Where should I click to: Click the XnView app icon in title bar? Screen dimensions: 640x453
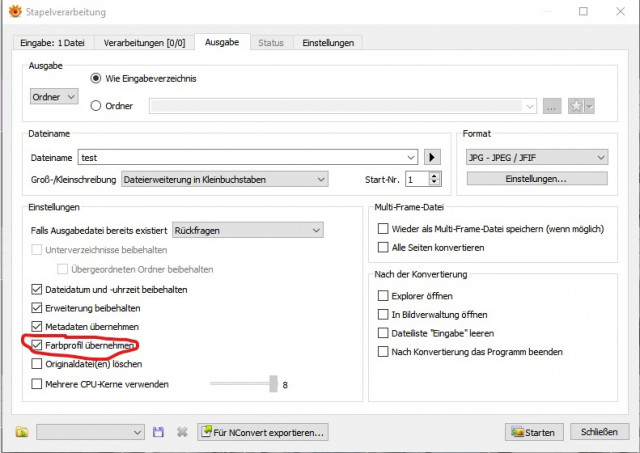(15, 11)
